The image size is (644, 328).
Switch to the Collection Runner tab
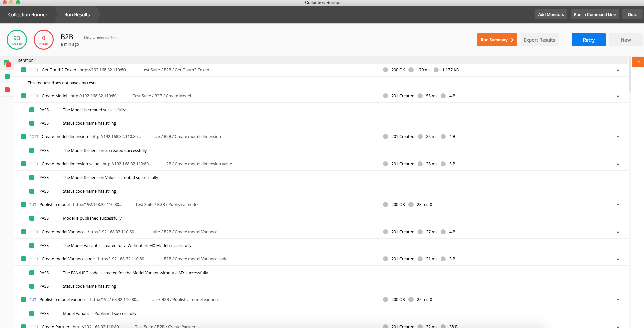[x=28, y=14]
